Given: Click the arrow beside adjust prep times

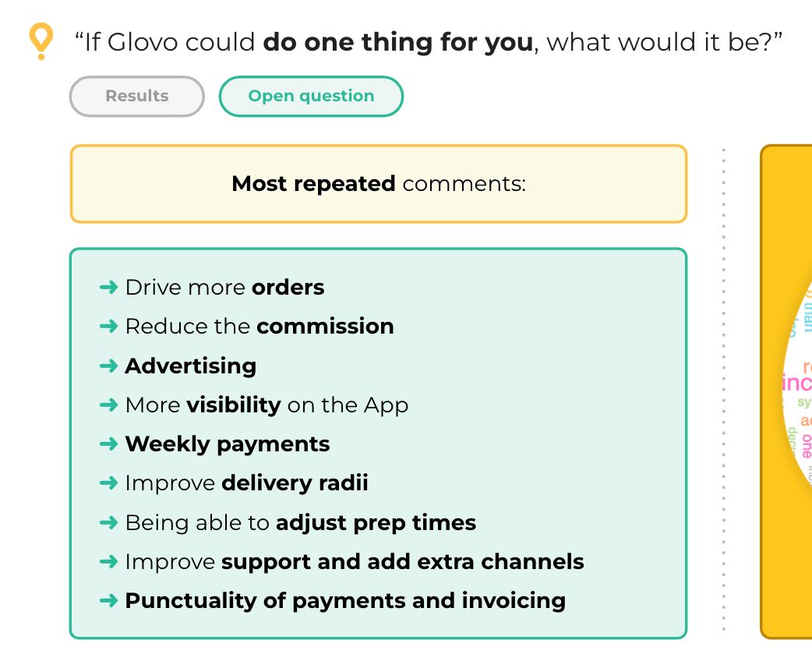Looking at the screenshot, I should [109, 522].
